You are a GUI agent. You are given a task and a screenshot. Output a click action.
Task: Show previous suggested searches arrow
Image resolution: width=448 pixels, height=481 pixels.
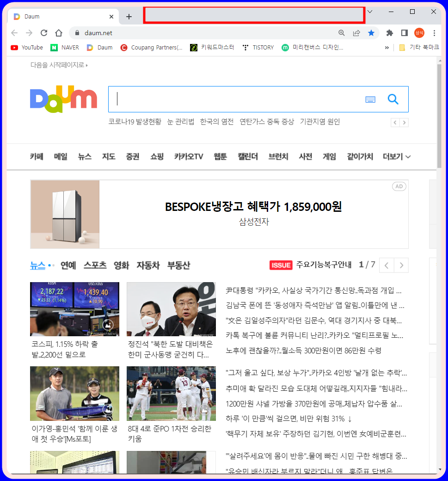[x=395, y=123]
